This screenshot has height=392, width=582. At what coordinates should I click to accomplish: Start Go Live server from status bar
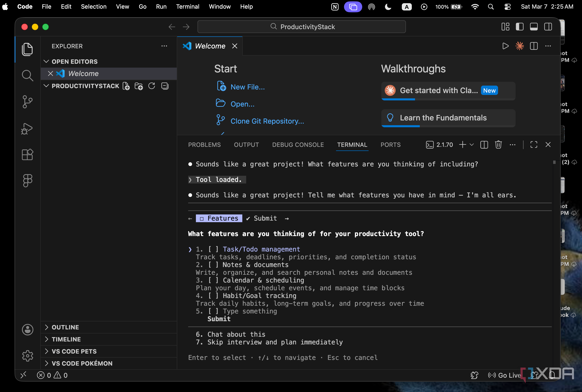505,375
